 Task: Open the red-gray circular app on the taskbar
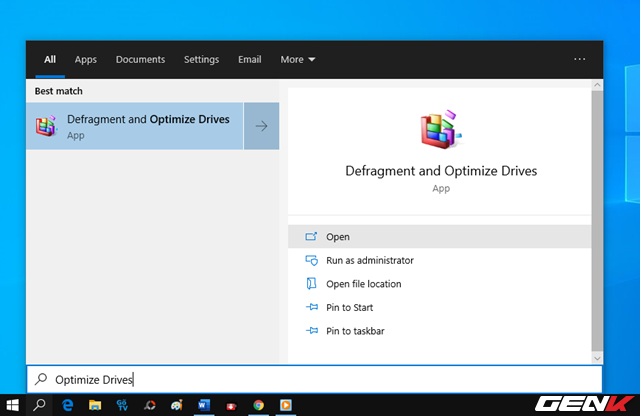(x=149, y=405)
